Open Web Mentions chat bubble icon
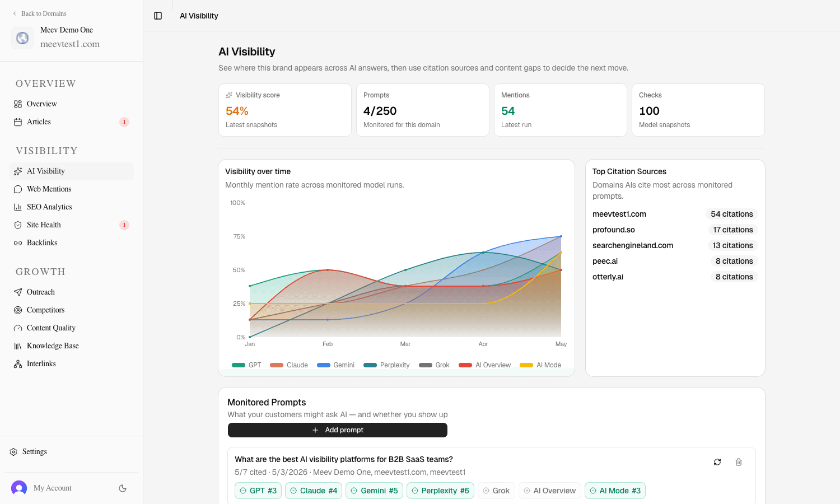 18,189
